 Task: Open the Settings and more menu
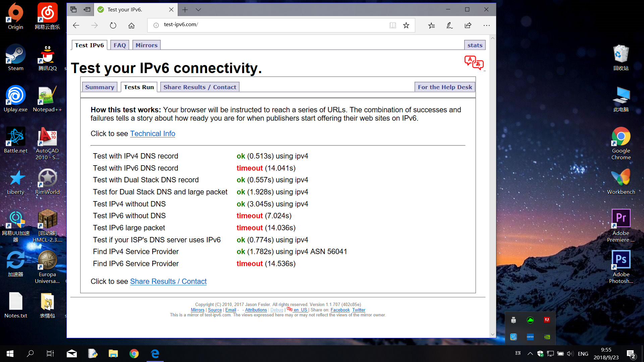point(487,25)
